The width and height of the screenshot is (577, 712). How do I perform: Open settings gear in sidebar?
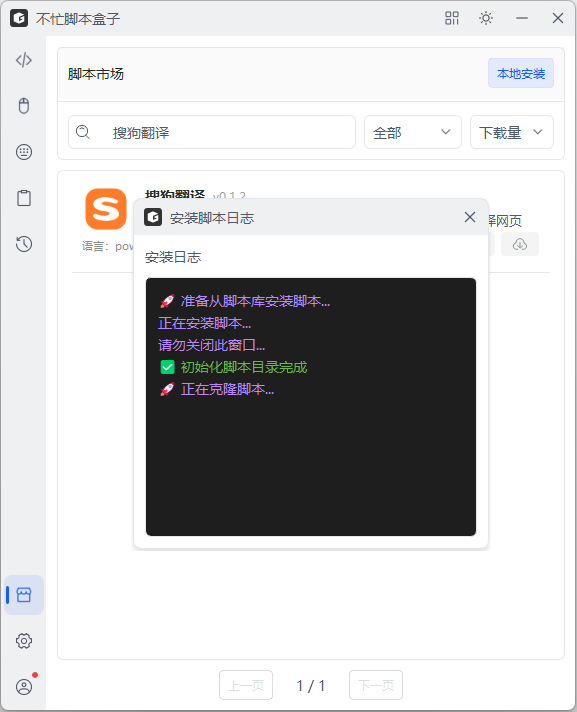[24, 641]
